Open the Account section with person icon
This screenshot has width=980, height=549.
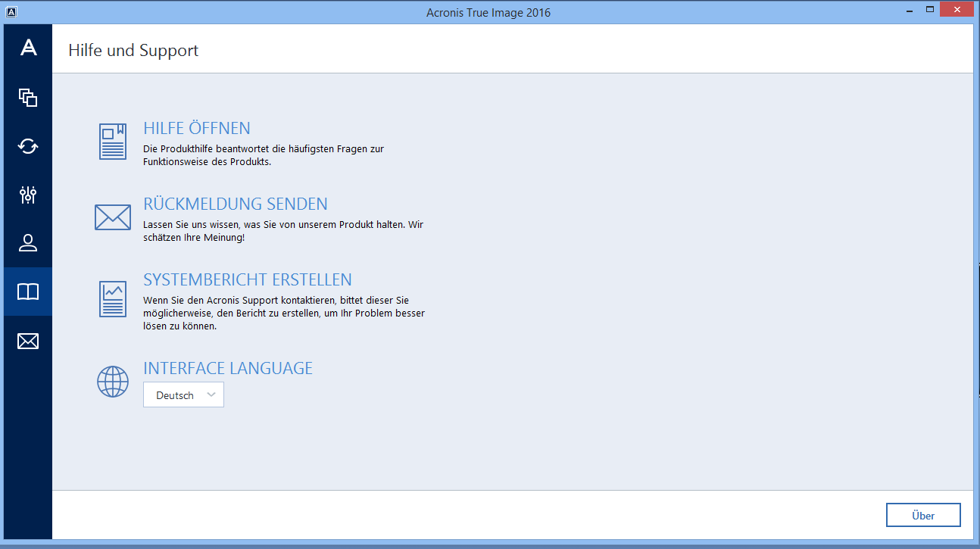pos(28,243)
